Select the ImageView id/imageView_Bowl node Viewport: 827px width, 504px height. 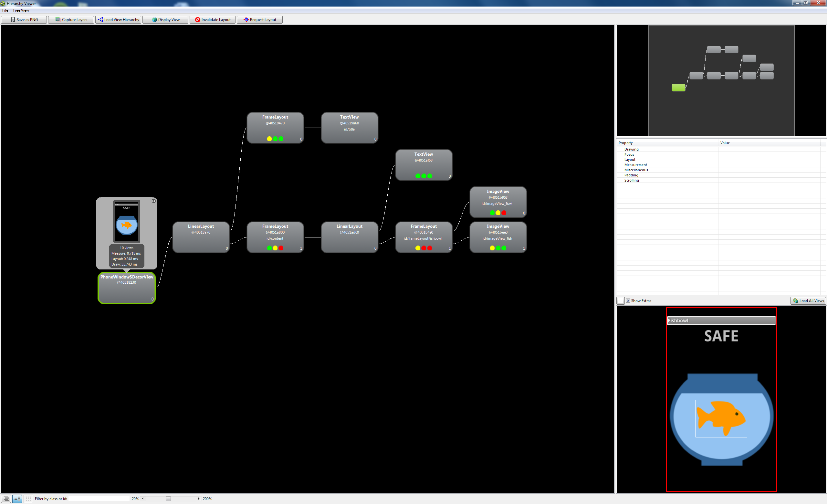click(x=498, y=202)
